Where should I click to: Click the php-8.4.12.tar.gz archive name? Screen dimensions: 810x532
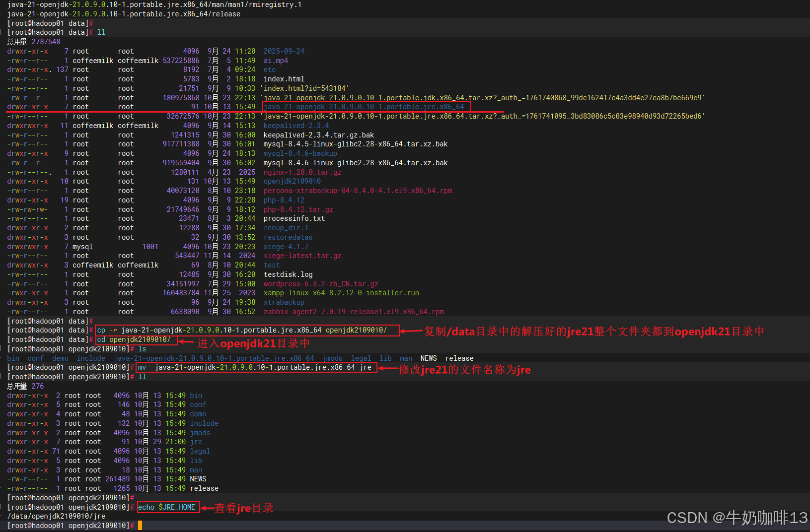click(x=298, y=209)
